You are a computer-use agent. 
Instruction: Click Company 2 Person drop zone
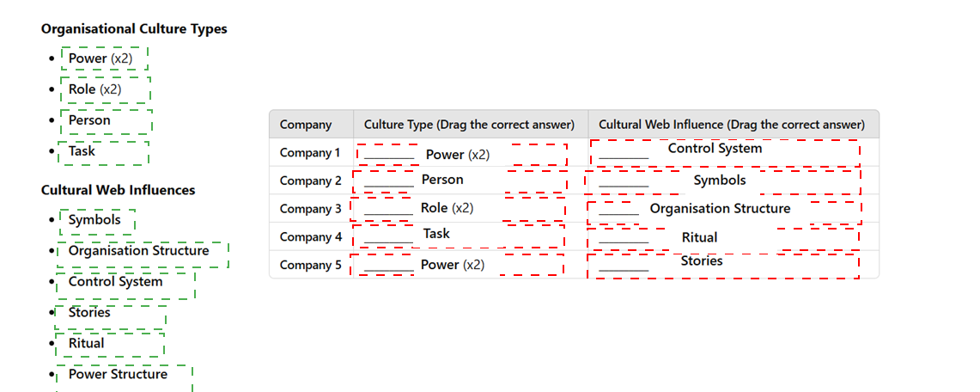click(460, 181)
